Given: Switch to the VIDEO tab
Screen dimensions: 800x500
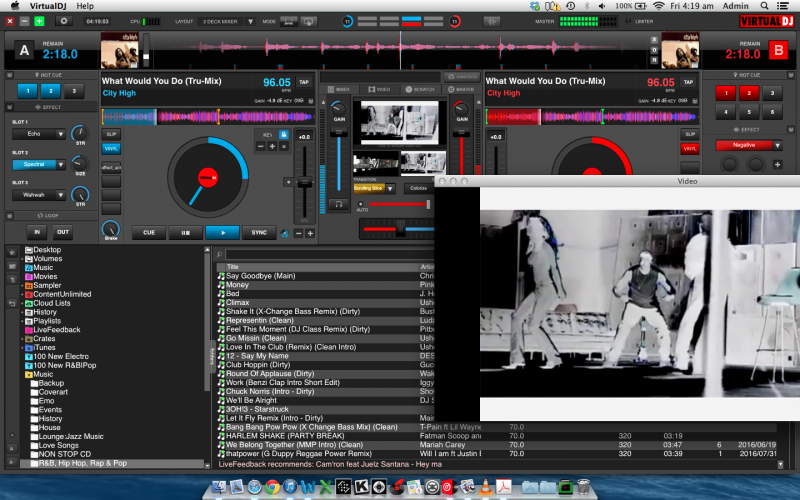Looking at the screenshot, I should click(379, 89).
